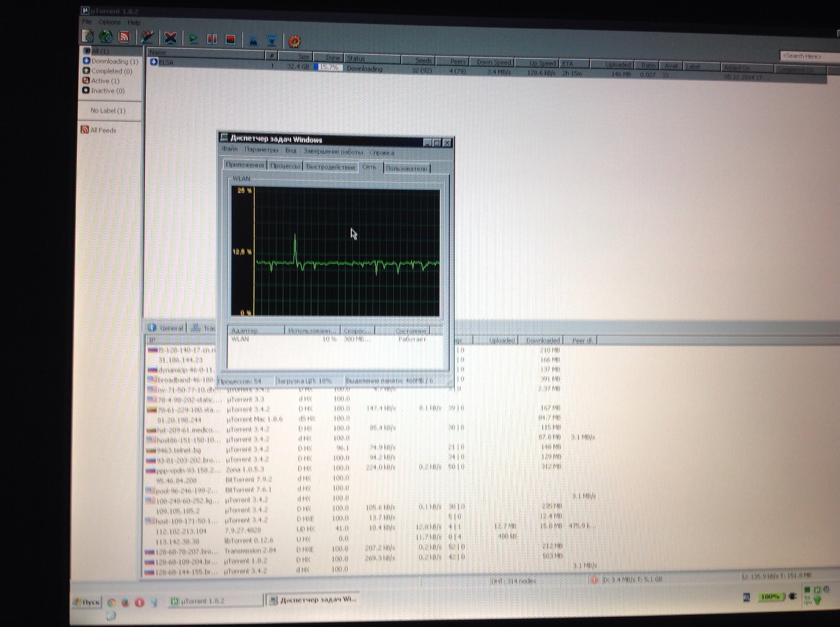The width and height of the screenshot is (840, 627).
Task: Click the red network warning icon in status bar
Action: [594, 580]
